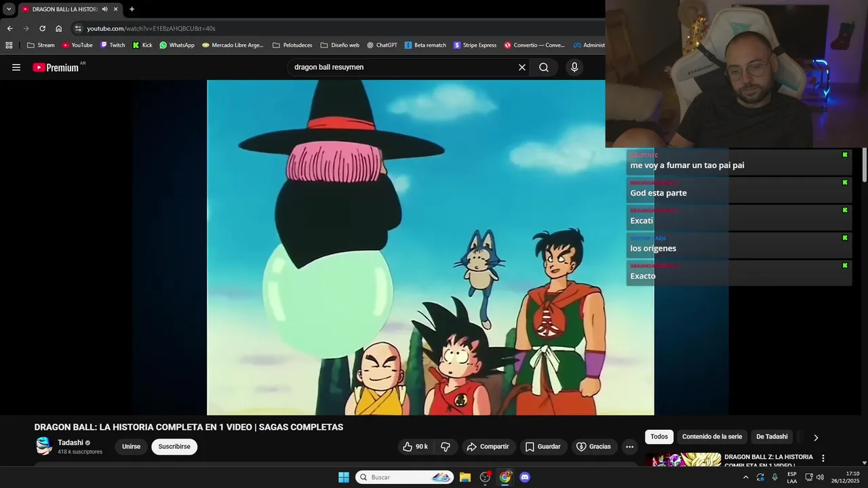Open the three-dot more actions menu
The height and width of the screenshot is (488, 868).
click(629, 447)
